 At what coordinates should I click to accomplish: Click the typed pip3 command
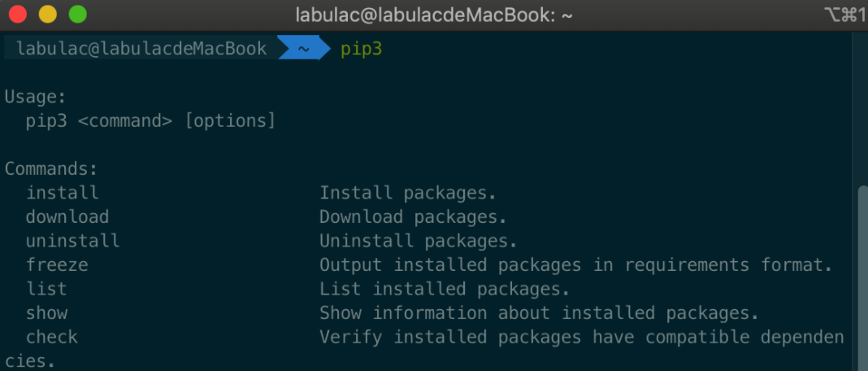pos(362,49)
